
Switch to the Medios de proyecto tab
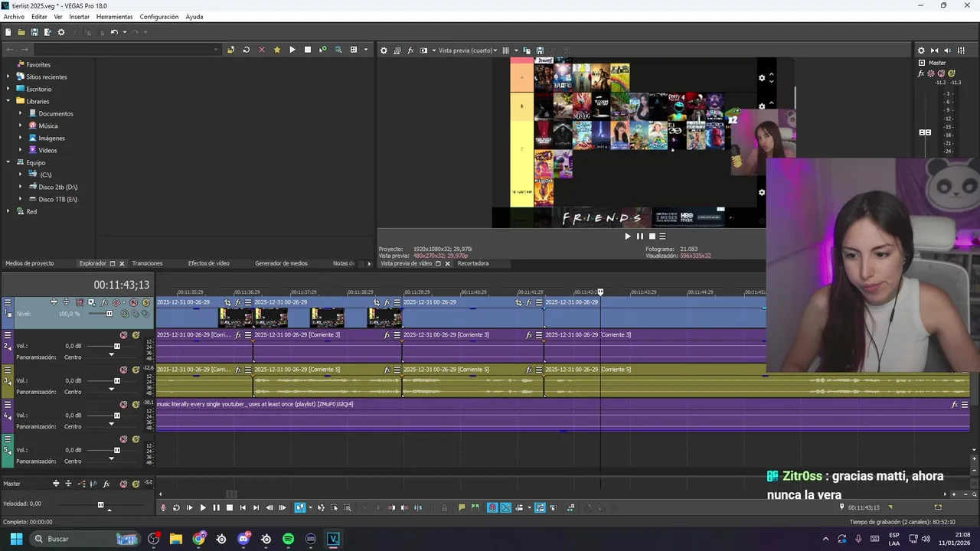(x=30, y=263)
